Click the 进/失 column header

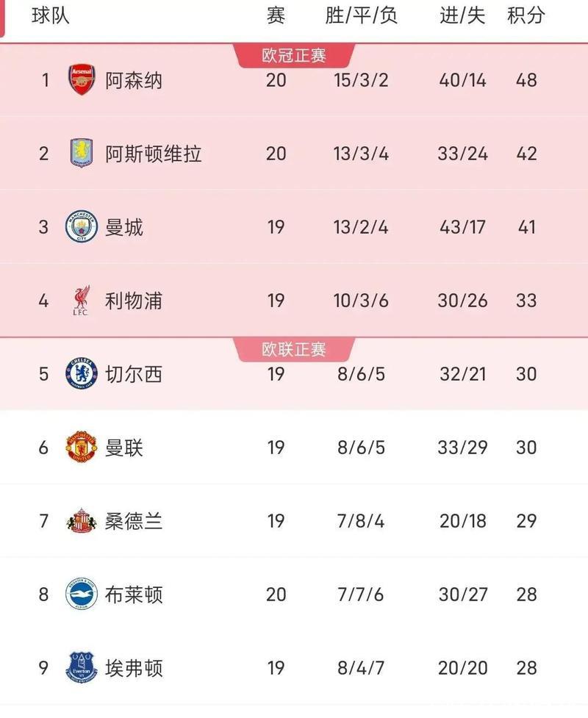(462, 15)
